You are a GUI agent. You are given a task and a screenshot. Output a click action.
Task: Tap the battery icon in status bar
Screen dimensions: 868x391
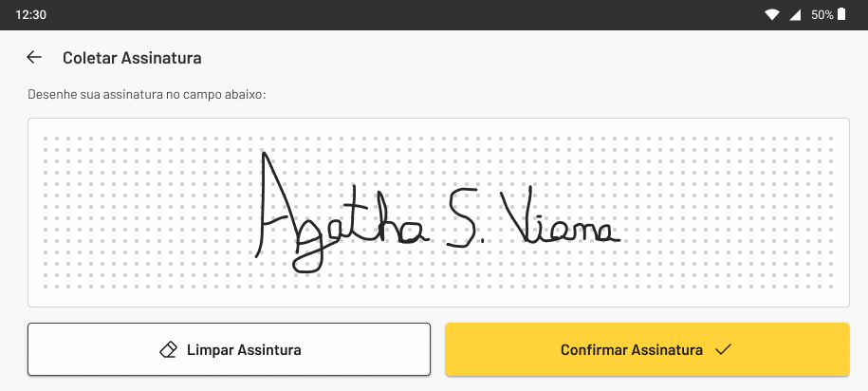841,14
